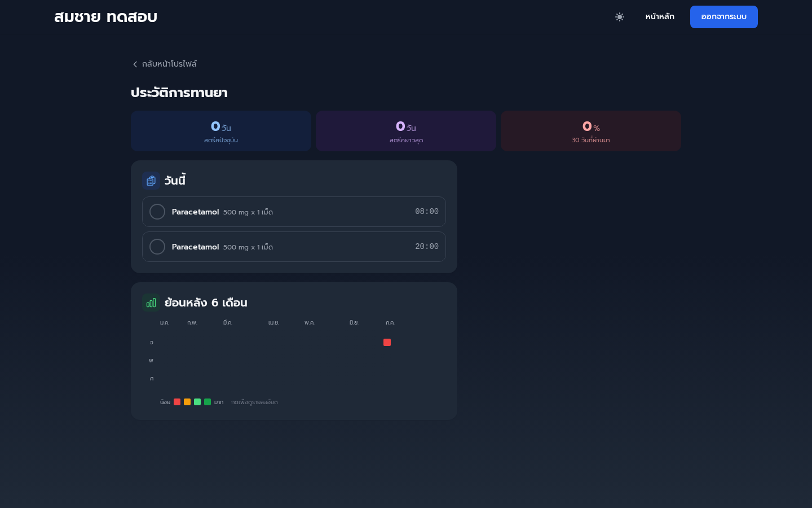Click the 20:00 time on the second dose
The width and height of the screenshot is (812, 508).
pos(427,247)
